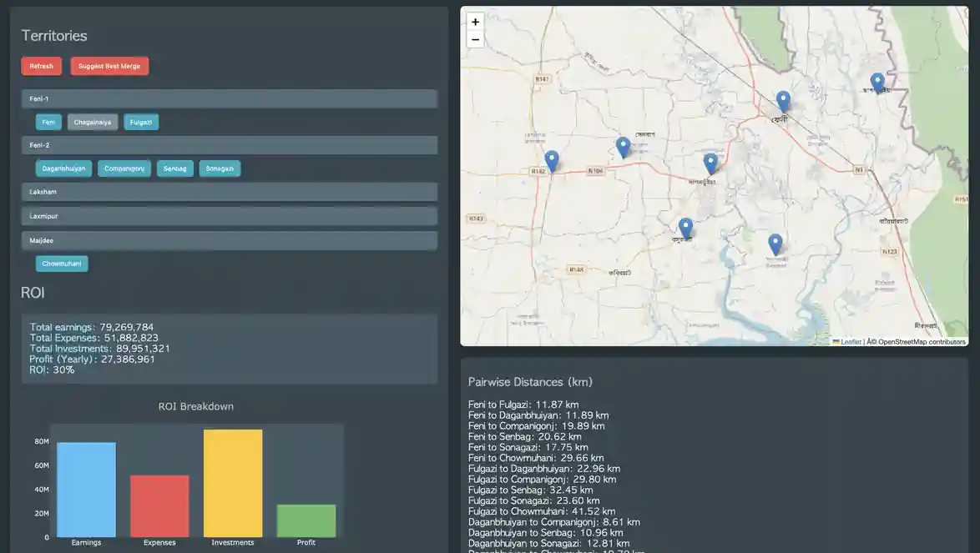Zoom in on the map

[475, 22]
